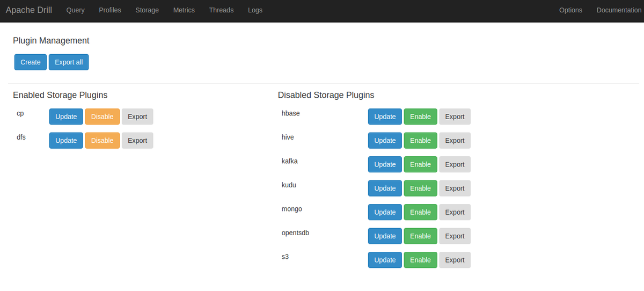
Task: Export the mongo plugin config
Action: click(x=455, y=212)
